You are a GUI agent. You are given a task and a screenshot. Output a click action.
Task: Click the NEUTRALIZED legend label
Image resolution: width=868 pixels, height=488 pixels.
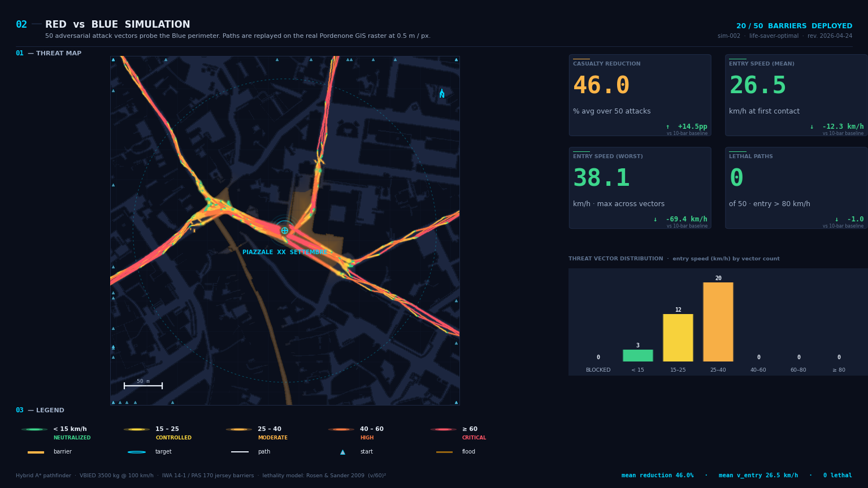coord(72,438)
